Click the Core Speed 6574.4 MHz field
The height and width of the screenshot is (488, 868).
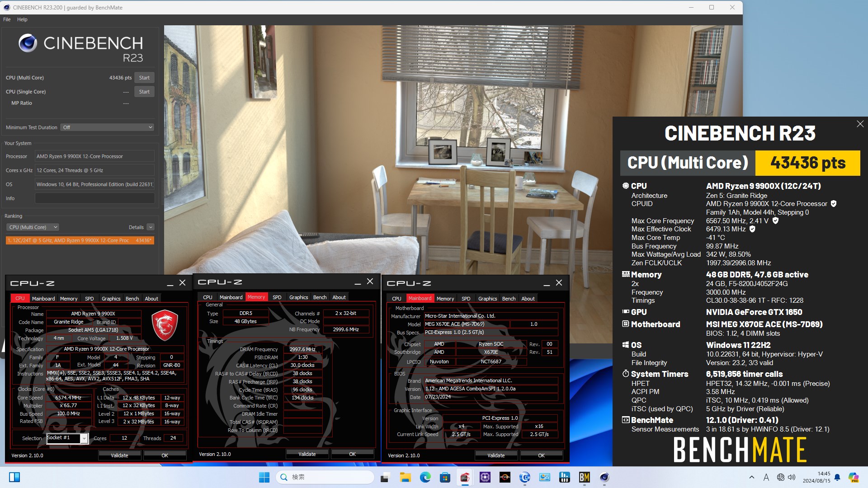68,398
